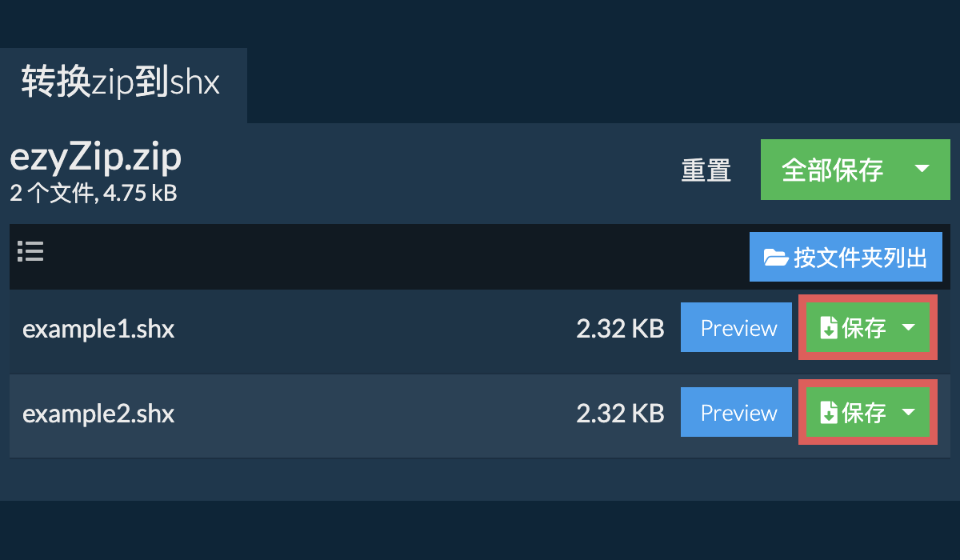
Task: Click the 2 个文件, 4.75 kB summary text
Action: [94, 193]
